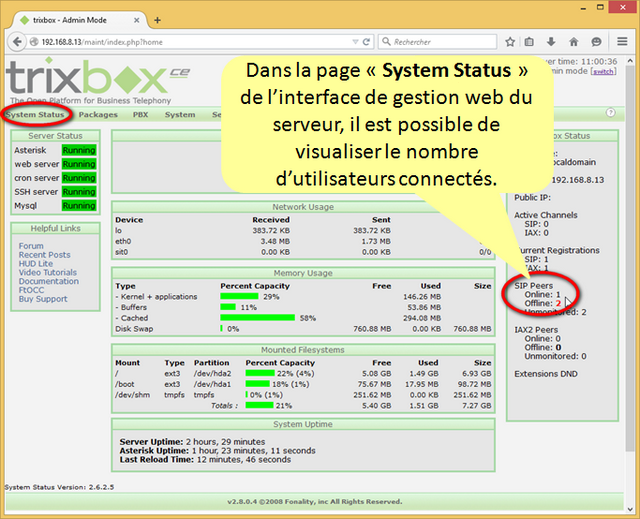Open the Packages menu
Screen dimensions: 640x519
pyautogui.click(x=98, y=115)
